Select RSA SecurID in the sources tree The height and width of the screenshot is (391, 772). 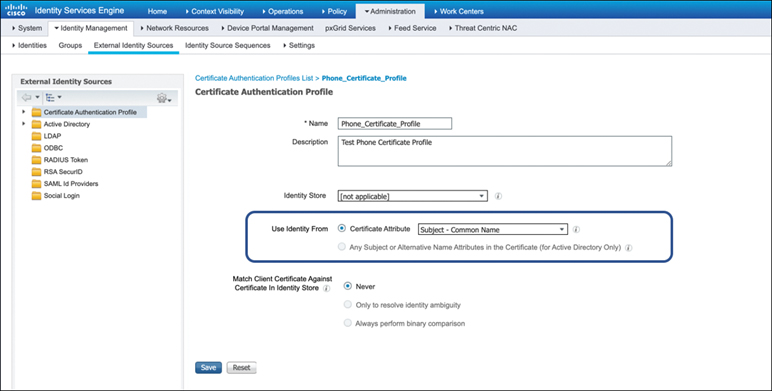63,172
